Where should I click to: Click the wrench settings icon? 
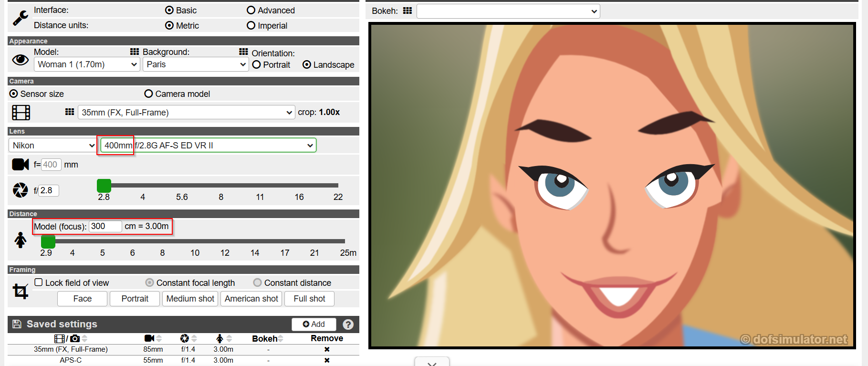coord(20,18)
